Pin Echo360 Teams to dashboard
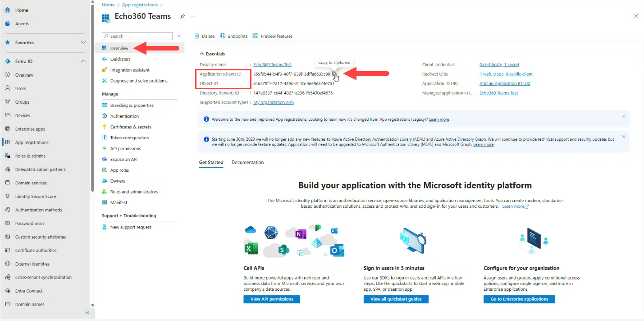 (x=182, y=16)
